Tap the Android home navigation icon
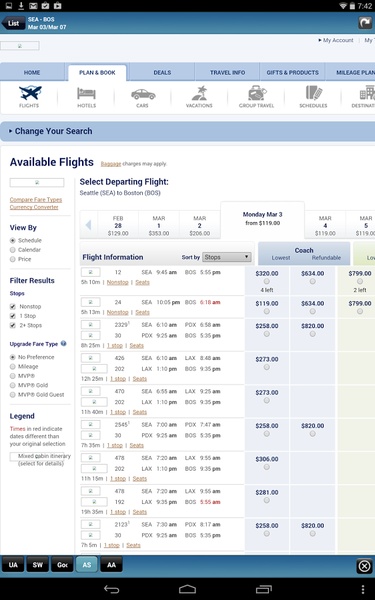 tap(188, 589)
